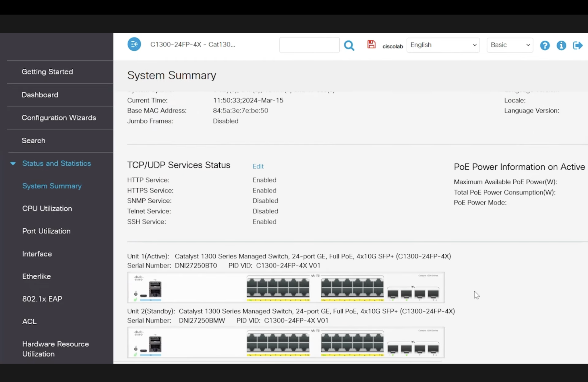Click the Jumbo Frames Disabled value
588x382 pixels.
[x=226, y=121]
